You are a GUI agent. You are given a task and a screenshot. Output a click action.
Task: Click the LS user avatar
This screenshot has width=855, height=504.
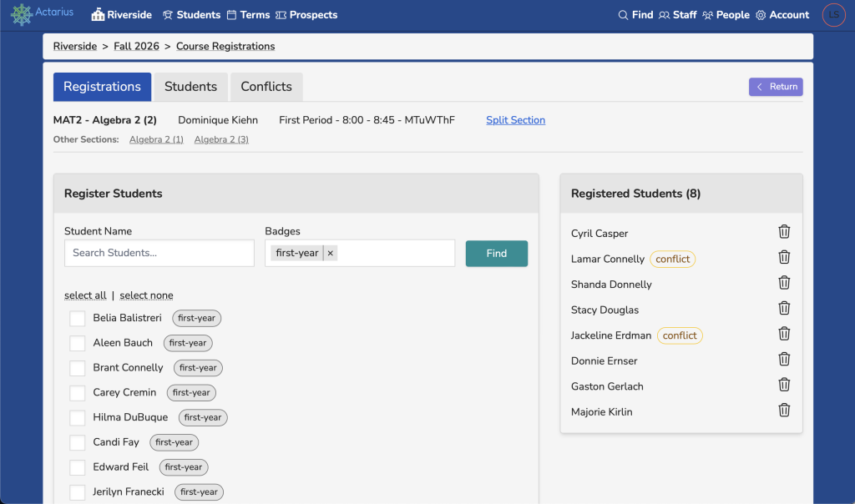(x=833, y=15)
